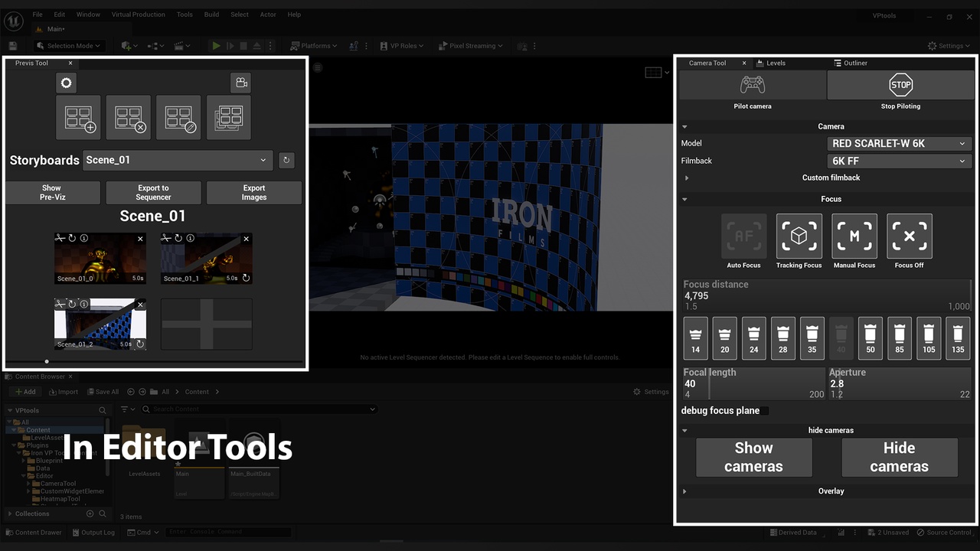Choose the 35mm lens preset

[812, 338]
